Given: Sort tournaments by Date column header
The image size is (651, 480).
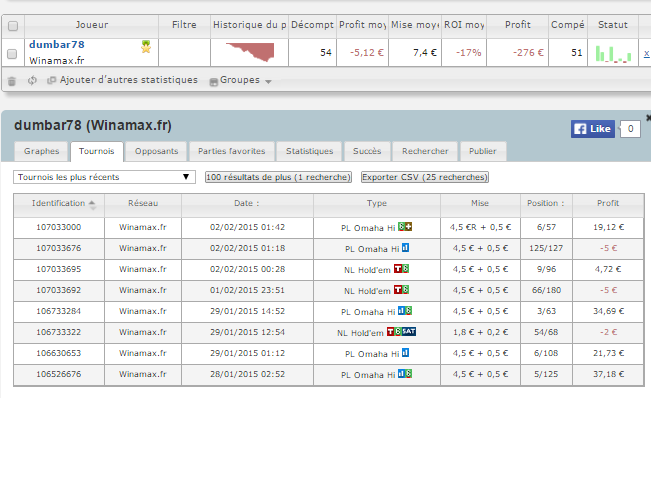Looking at the screenshot, I should click(247, 203).
